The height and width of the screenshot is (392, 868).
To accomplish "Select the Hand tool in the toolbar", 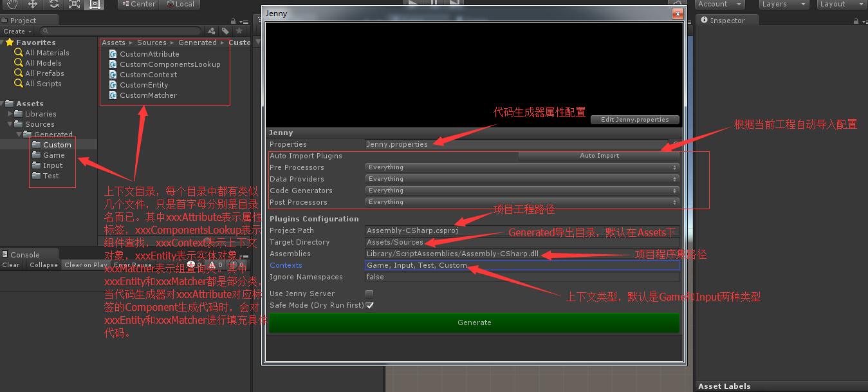I will click(12, 4).
